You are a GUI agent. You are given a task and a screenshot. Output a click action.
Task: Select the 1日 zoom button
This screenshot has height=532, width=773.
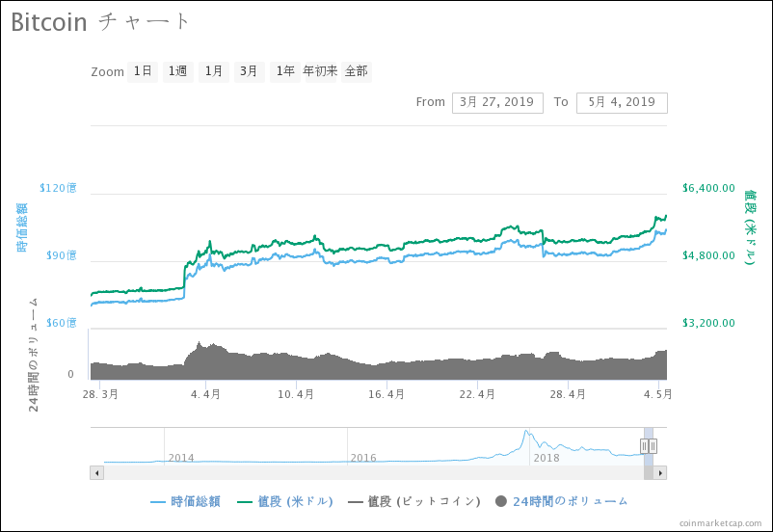pos(143,72)
